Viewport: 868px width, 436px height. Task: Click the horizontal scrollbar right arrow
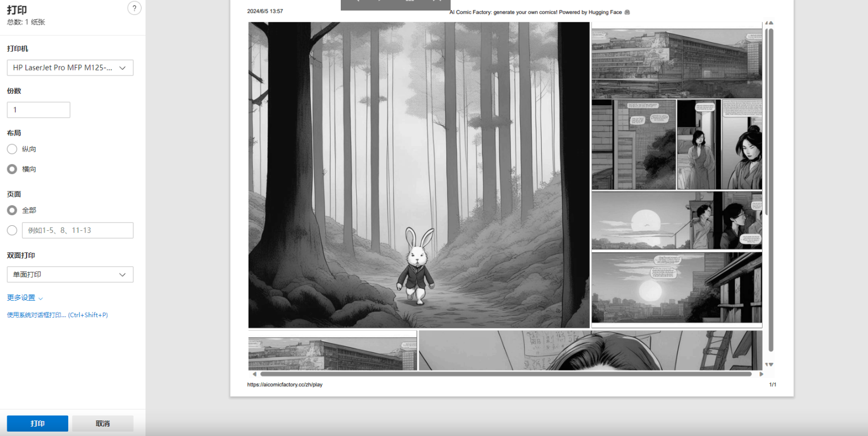point(761,374)
